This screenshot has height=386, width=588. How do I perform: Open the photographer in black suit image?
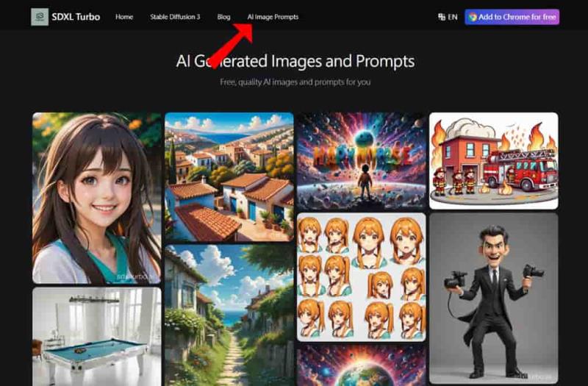coord(493,299)
